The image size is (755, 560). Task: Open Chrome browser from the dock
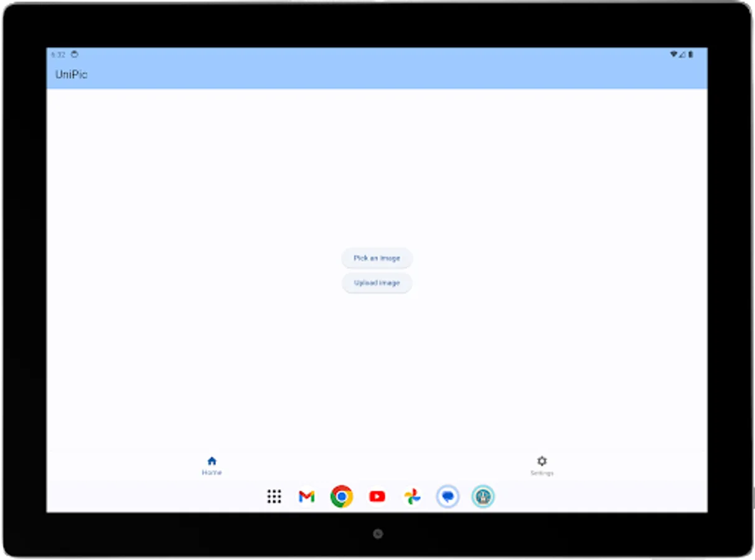tap(341, 497)
